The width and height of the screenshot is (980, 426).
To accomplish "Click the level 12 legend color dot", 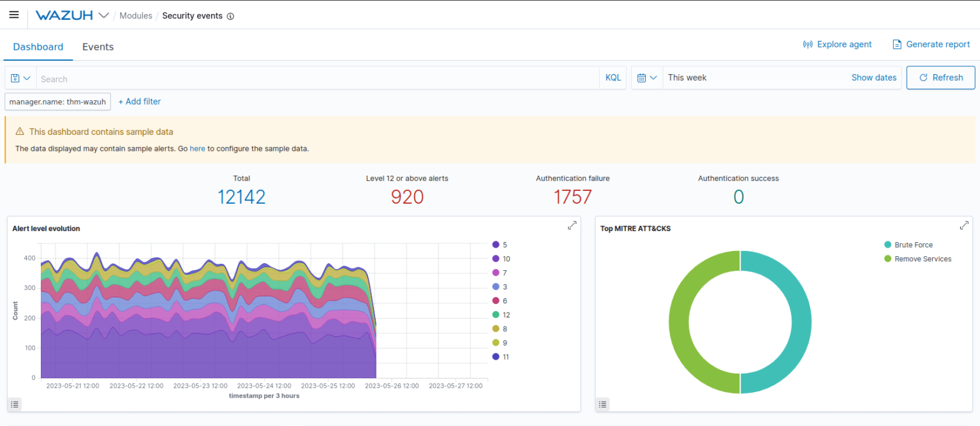I will [x=496, y=315].
